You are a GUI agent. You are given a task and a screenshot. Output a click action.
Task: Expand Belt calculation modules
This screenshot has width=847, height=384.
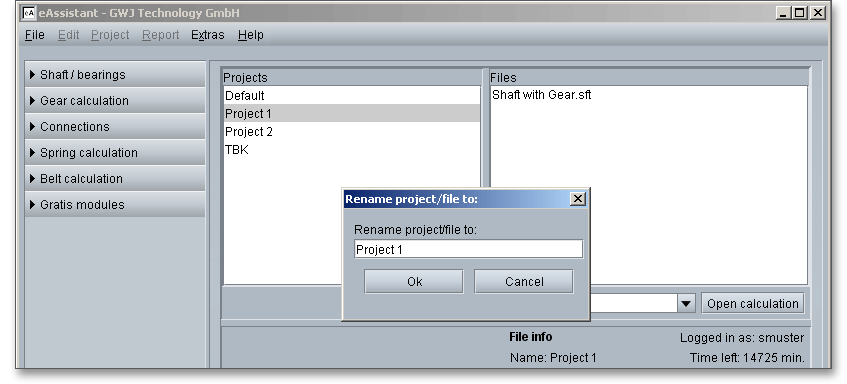[x=115, y=178]
